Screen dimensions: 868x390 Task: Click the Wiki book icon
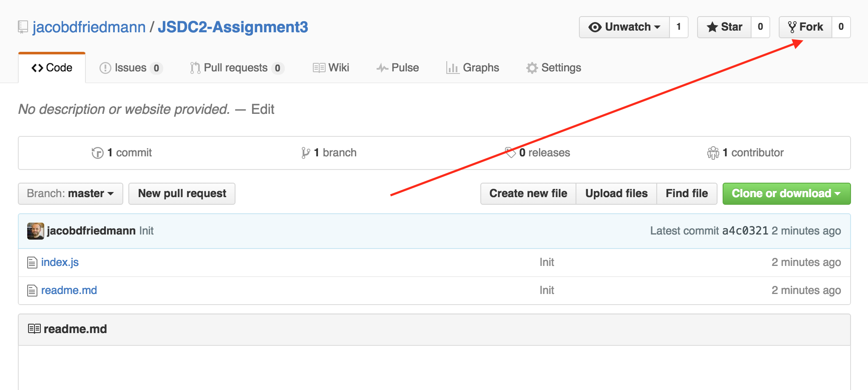point(319,68)
